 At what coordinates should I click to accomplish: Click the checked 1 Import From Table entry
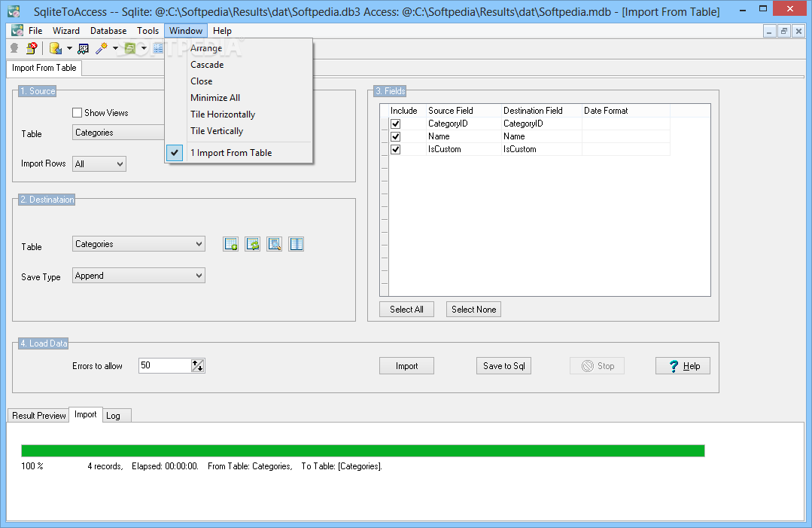[239, 153]
